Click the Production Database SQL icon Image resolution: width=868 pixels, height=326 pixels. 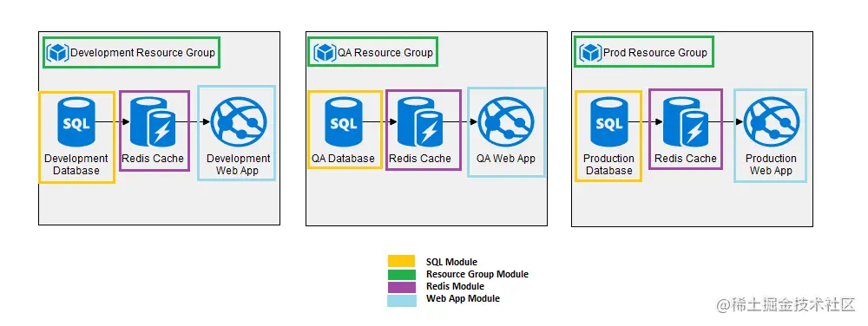point(609,121)
